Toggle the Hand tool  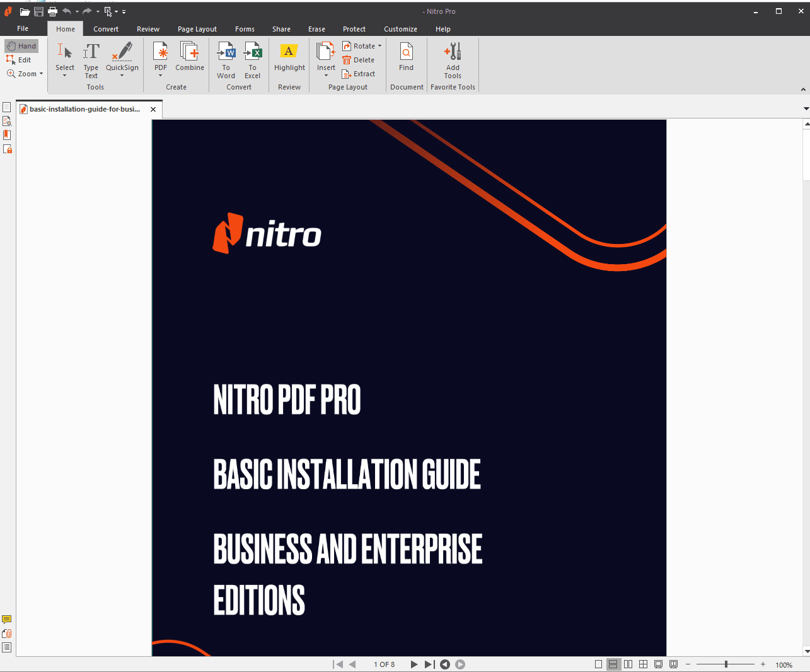[21, 46]
